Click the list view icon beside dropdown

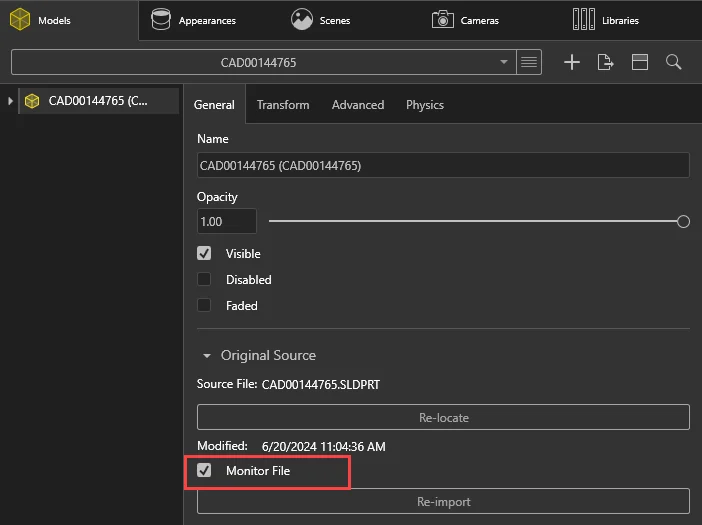coord(529,62)
